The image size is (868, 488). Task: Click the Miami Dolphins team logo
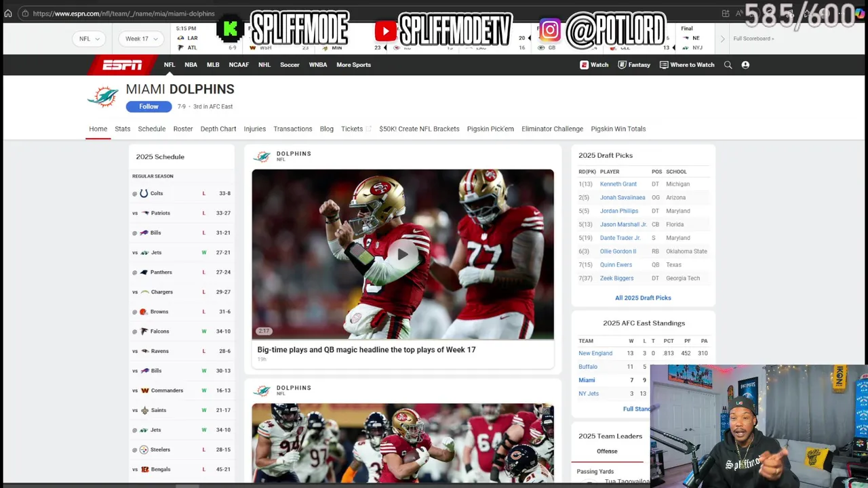tap(103, 97)
